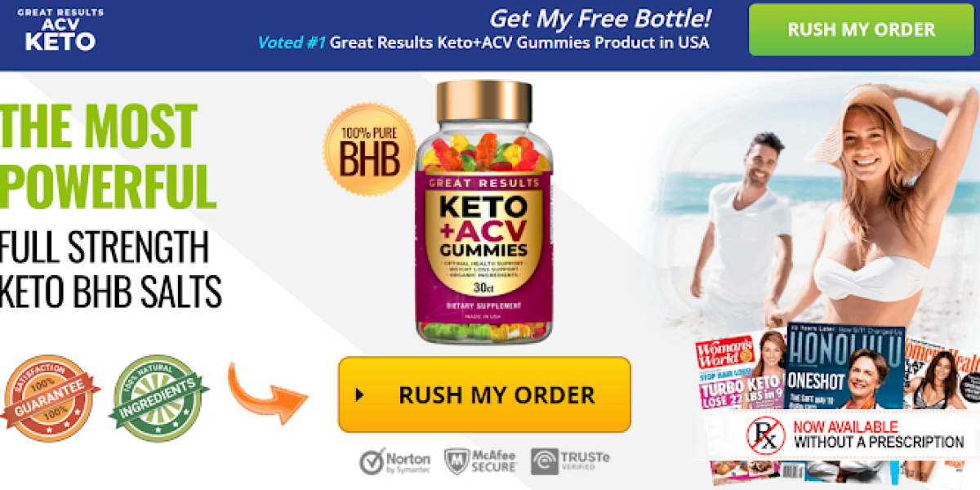Click the Get My Free Bottle text
Viewport: 980px width, 490px height.
600,18
